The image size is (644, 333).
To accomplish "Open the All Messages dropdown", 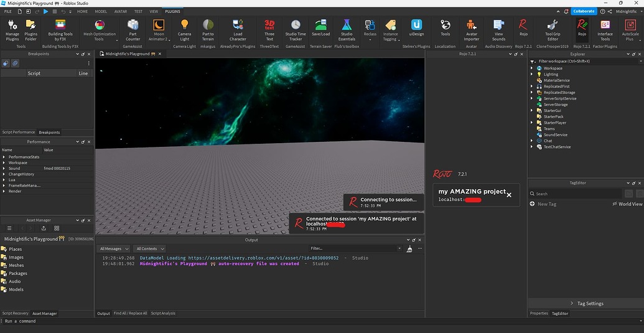I will (x=113, y=248).
